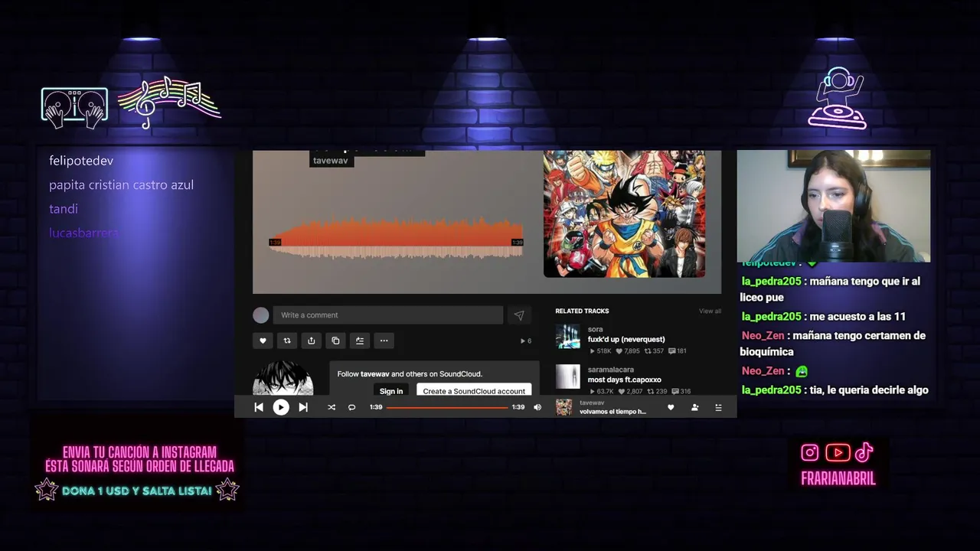Click the now playing thumbnail in player bar
This screenshot has width=980, height=551.
click(564, 407)
